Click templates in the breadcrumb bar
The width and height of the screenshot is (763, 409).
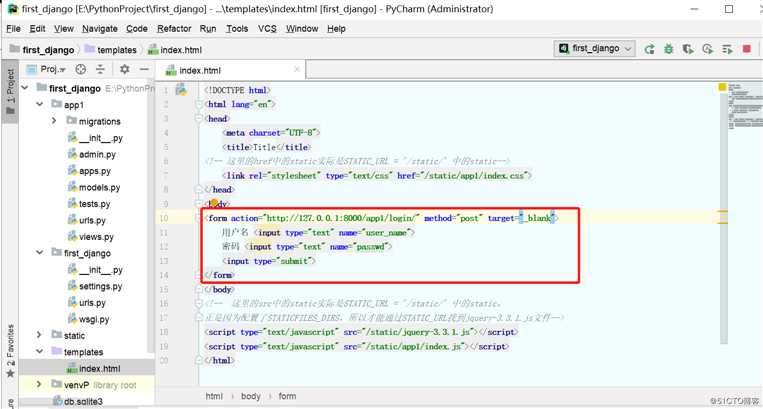pyautogui.click(x=117, y=50)
